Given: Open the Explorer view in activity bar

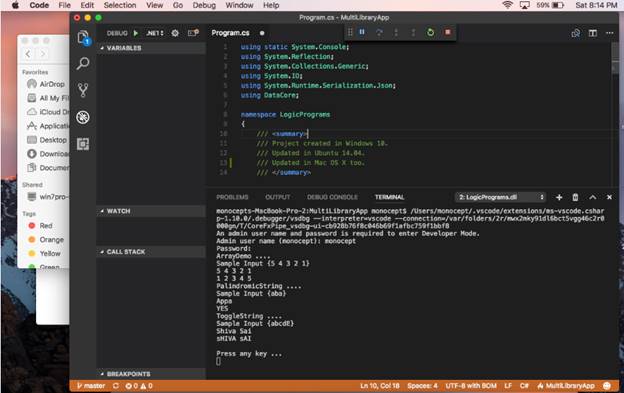Looking at the screenshot, I should click(x=83, y=38).
